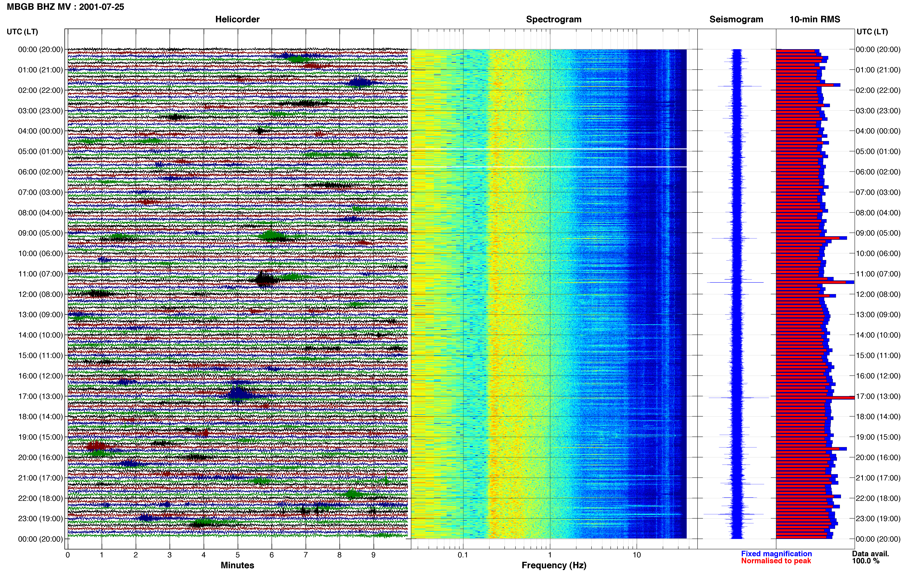This screenshot has width=924, height=578.
Task: Click the left time label '17:00 (13:00)'
Action: [41, 396]
